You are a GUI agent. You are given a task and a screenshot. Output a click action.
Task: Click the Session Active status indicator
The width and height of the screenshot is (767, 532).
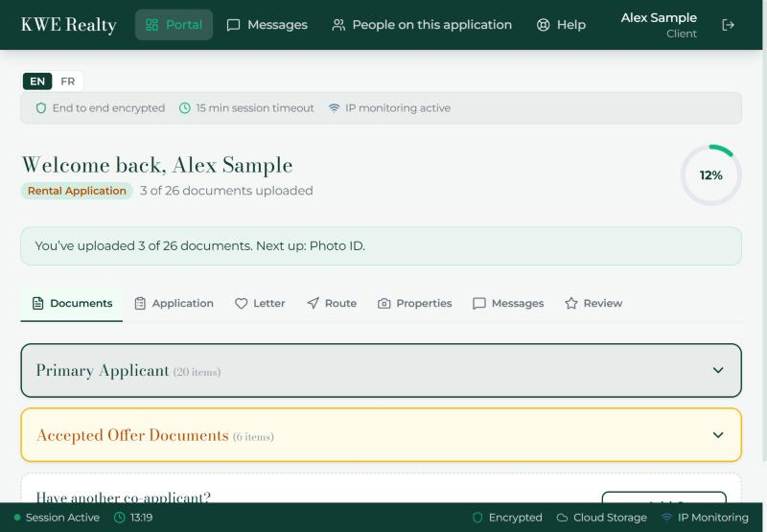tap(57, 518)
